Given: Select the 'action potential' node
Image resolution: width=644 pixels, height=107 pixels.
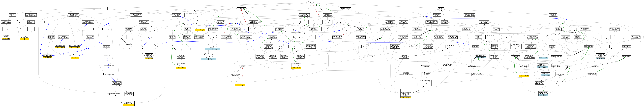Looking at the screenshot, I should click(x=382, y=37).
